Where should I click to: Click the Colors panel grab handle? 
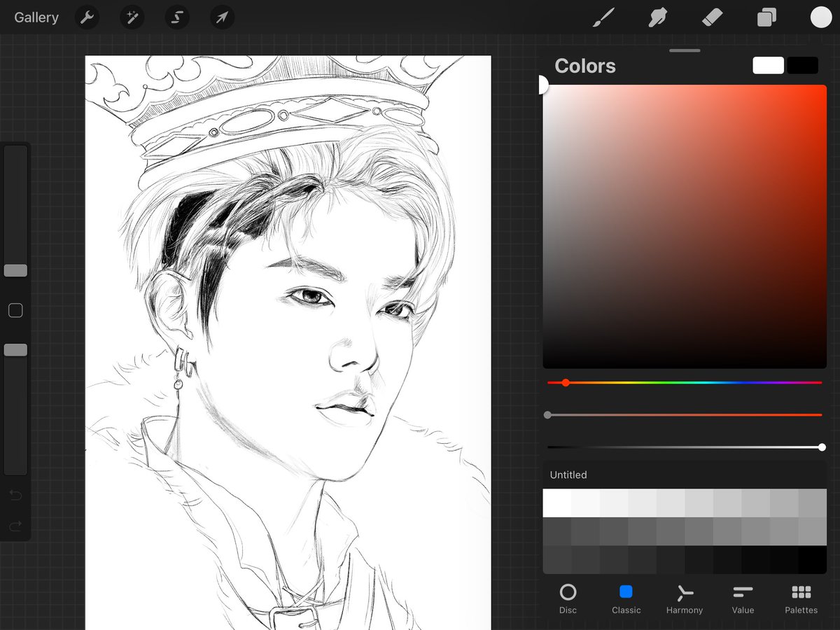tap(685, 50)
